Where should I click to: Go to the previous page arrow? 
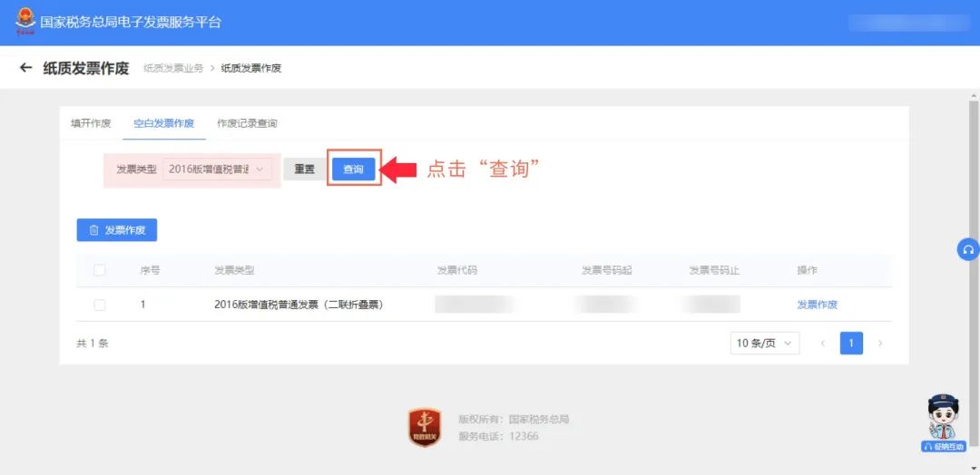coord(822,343)
